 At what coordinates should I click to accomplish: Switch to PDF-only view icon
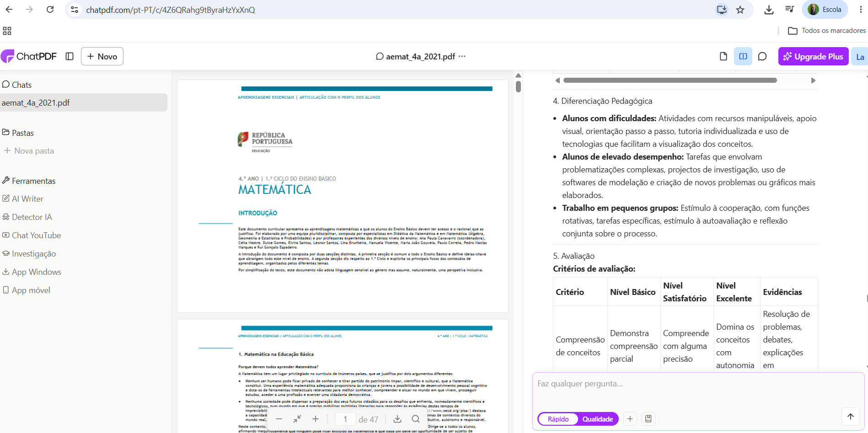(723, 56)
